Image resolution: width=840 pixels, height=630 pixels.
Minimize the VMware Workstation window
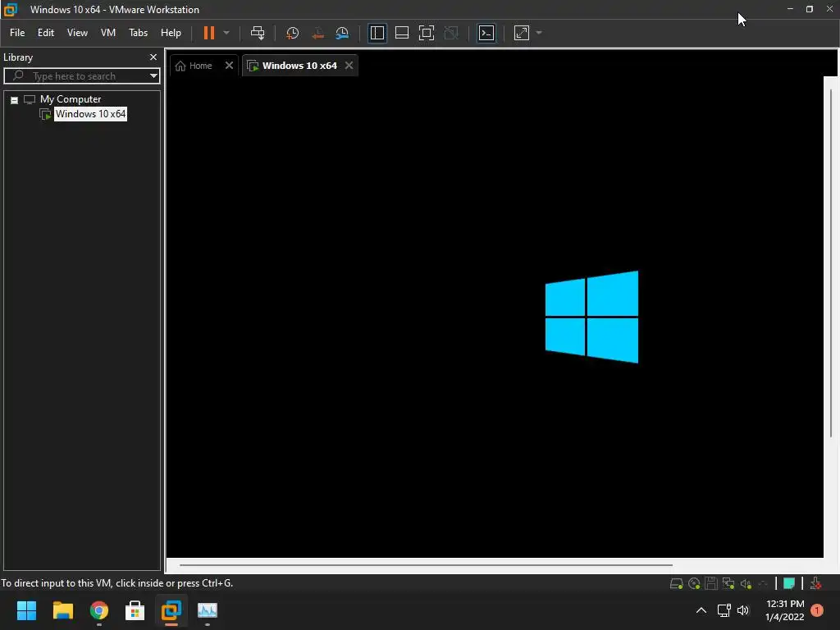[790, 9]
